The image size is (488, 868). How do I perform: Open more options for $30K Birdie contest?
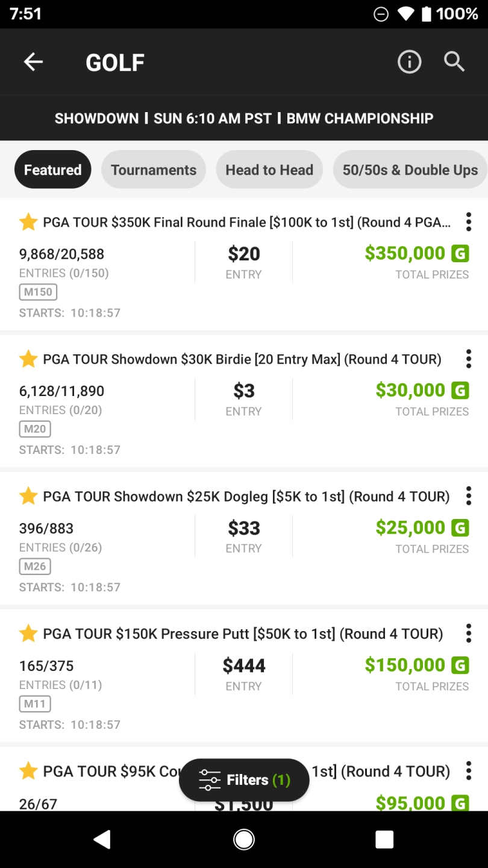coord(468,359)
